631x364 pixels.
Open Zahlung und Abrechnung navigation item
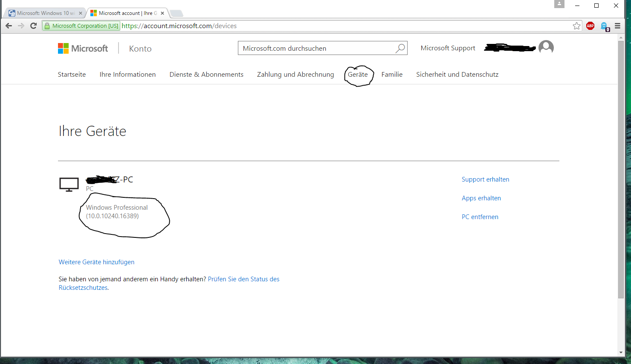point(295,75)
